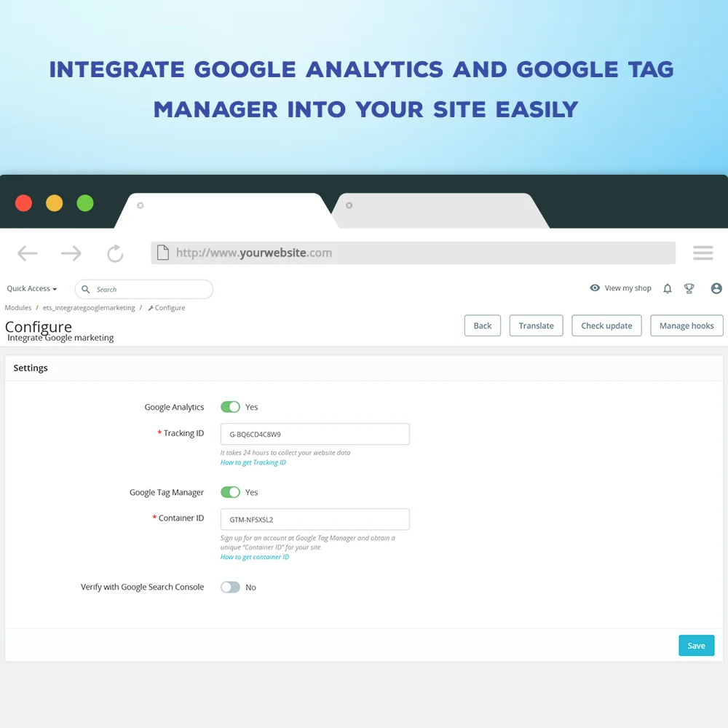Click the Check update button

click(x=606, y=326)
